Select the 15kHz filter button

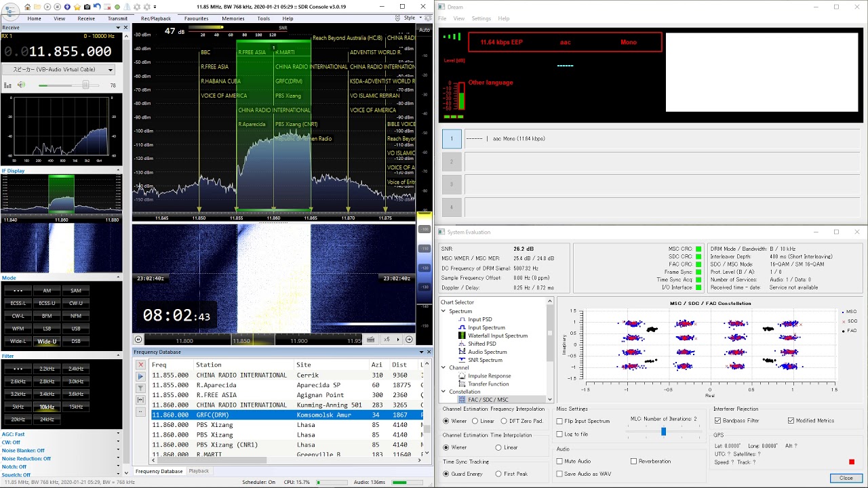76,407
